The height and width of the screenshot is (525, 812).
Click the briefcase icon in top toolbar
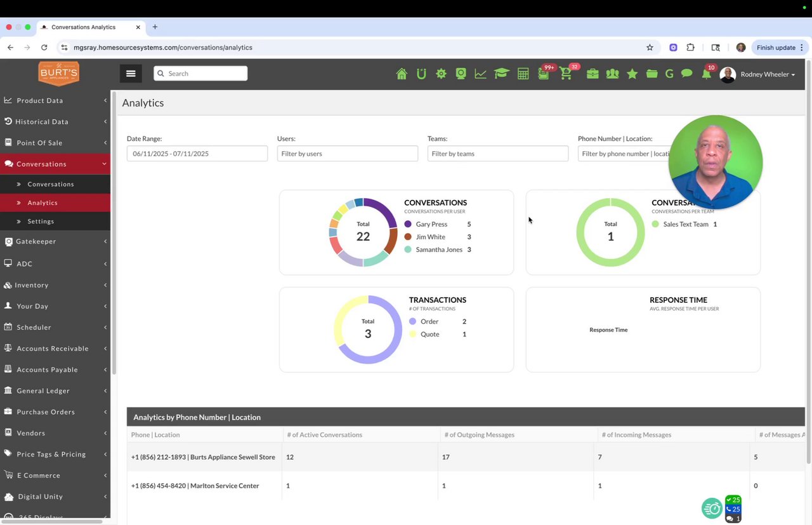tap(593, 74)
